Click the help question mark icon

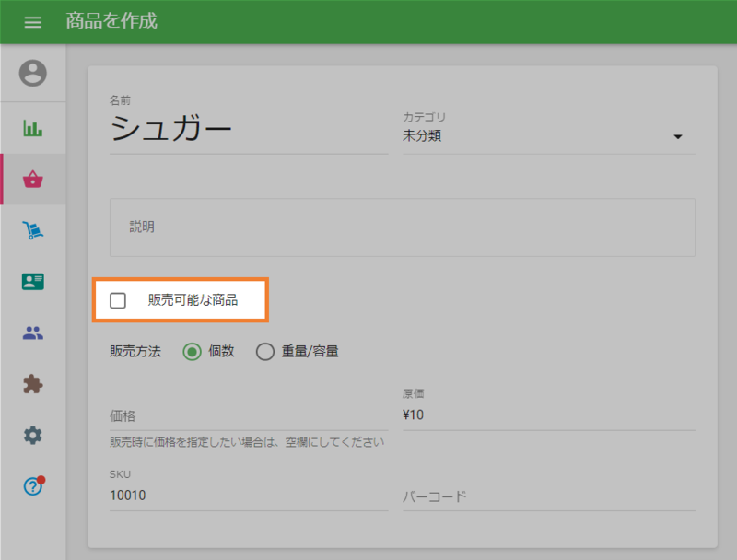tap(34, 486)
